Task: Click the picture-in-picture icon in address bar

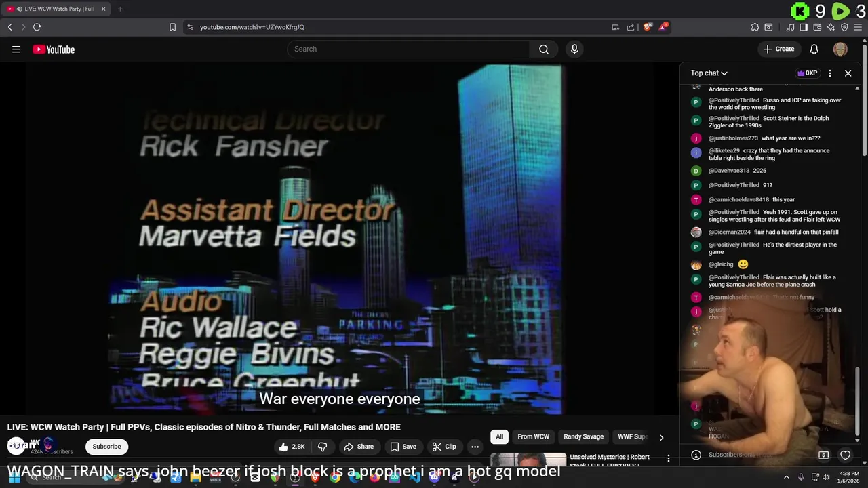Action: coord(615,27)
